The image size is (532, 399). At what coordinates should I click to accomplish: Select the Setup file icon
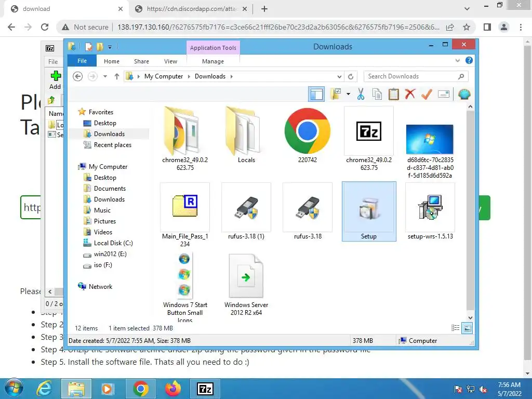(x=369, y=211)
